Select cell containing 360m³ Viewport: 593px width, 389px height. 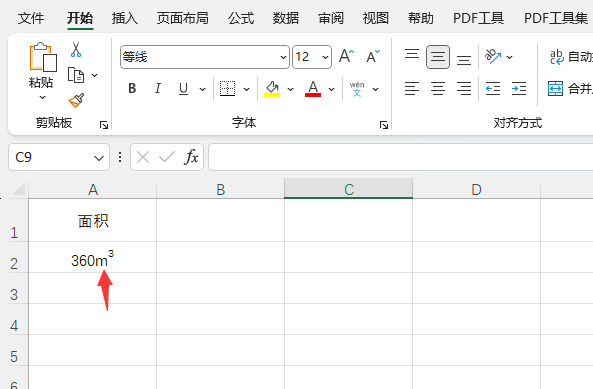click(93, 257)
